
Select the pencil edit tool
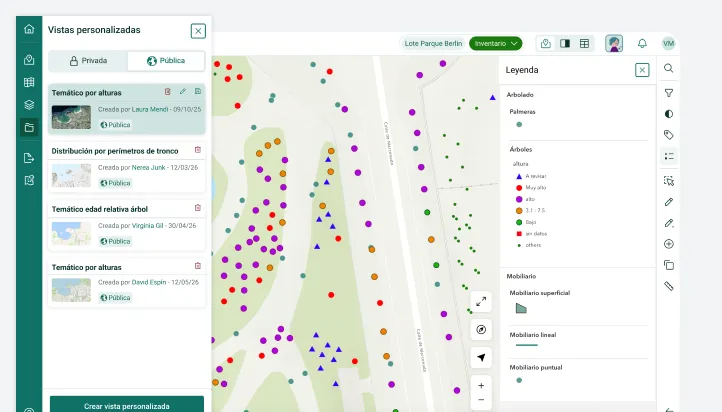point(669,202)
